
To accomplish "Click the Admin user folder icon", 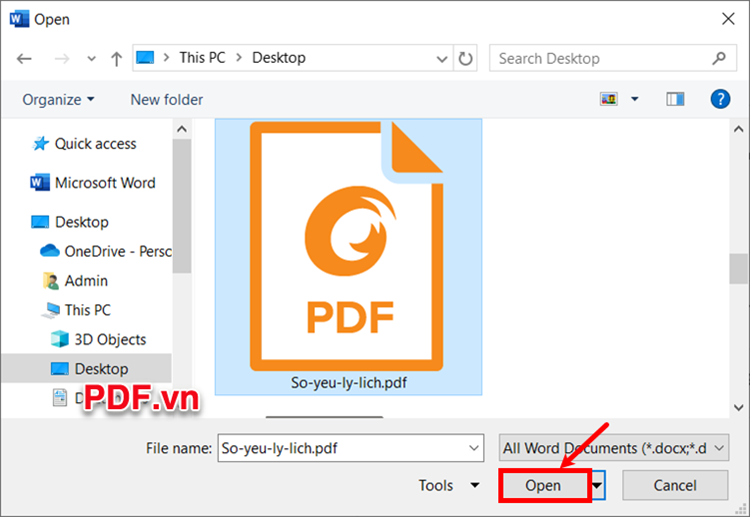I will coord(51,281).
